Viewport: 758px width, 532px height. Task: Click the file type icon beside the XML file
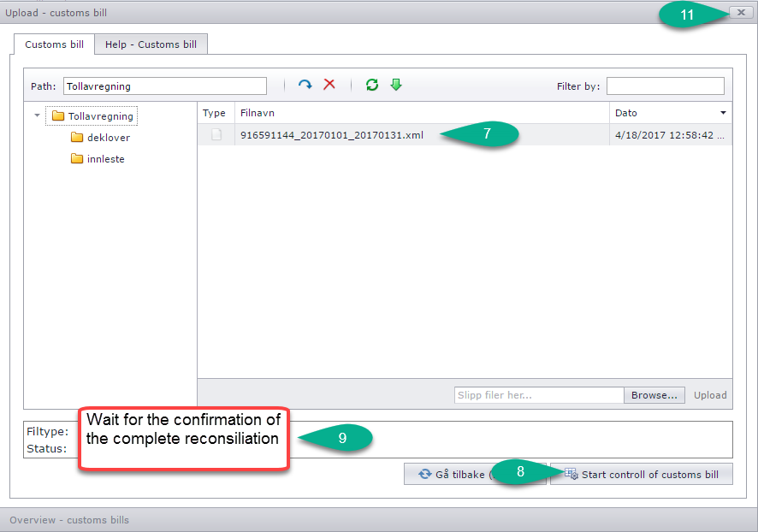[x=215, y=135]
